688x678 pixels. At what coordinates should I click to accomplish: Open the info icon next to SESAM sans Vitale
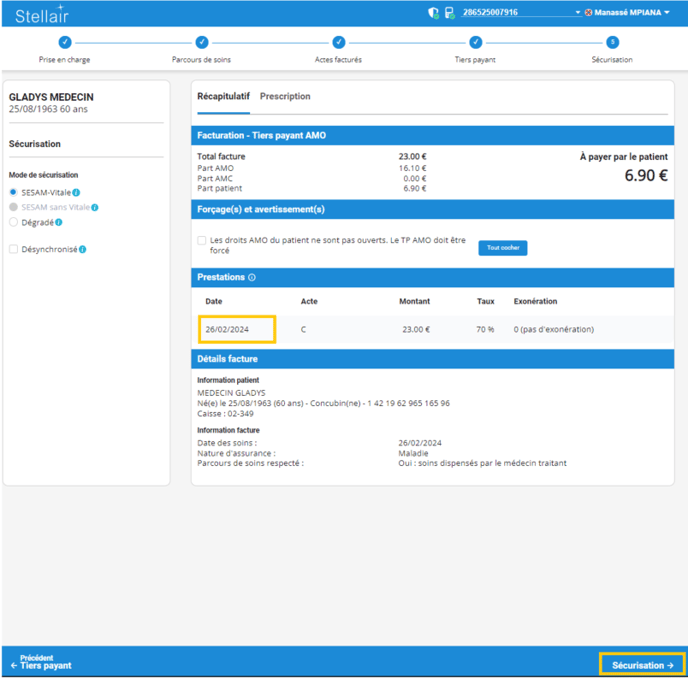coord(95,207)
